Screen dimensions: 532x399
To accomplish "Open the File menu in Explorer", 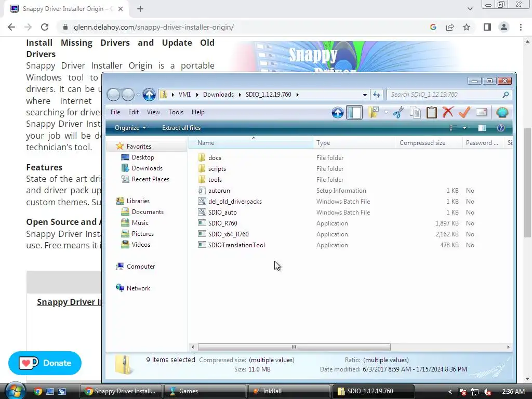I will [115, 112].
